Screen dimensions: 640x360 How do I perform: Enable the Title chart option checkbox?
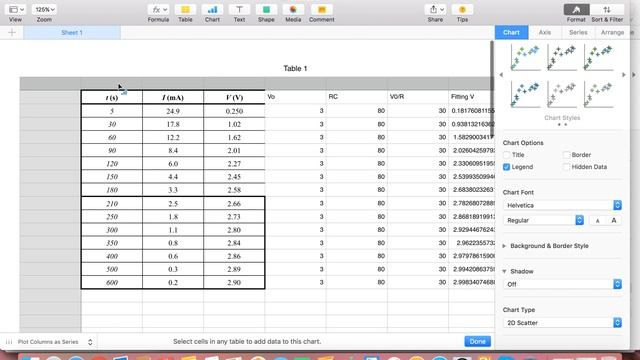click(507, 155)
